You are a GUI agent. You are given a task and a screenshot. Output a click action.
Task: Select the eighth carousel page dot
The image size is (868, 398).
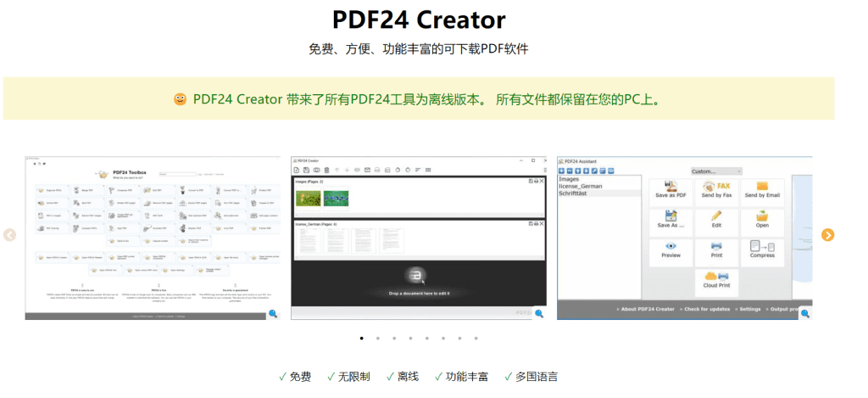(x=476, y=338)
